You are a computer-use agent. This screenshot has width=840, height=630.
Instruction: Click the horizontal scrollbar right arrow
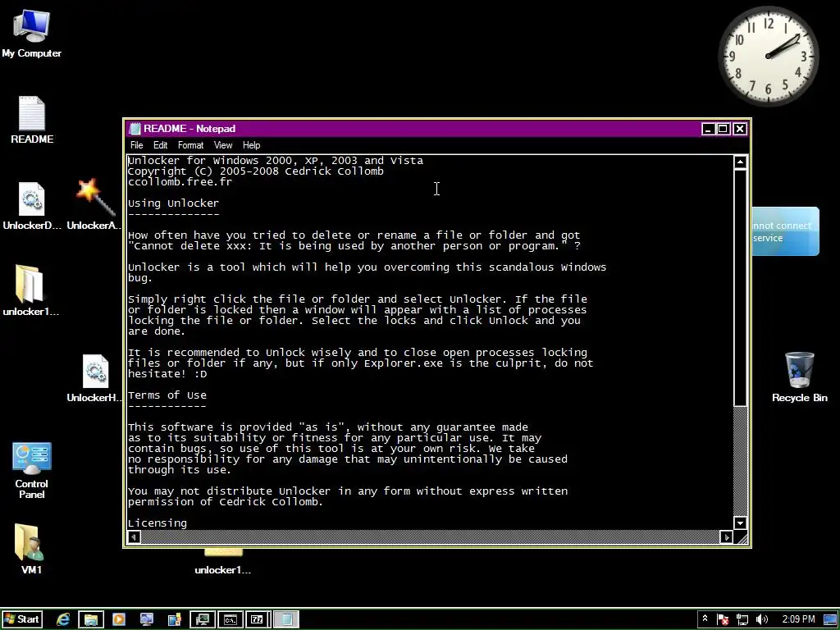coord(727,536)
